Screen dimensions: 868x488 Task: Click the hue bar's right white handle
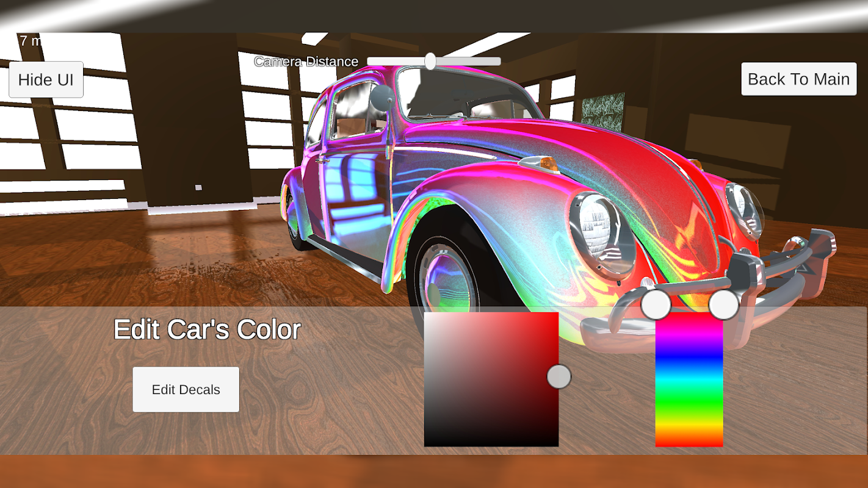click(x=724, y=304)
